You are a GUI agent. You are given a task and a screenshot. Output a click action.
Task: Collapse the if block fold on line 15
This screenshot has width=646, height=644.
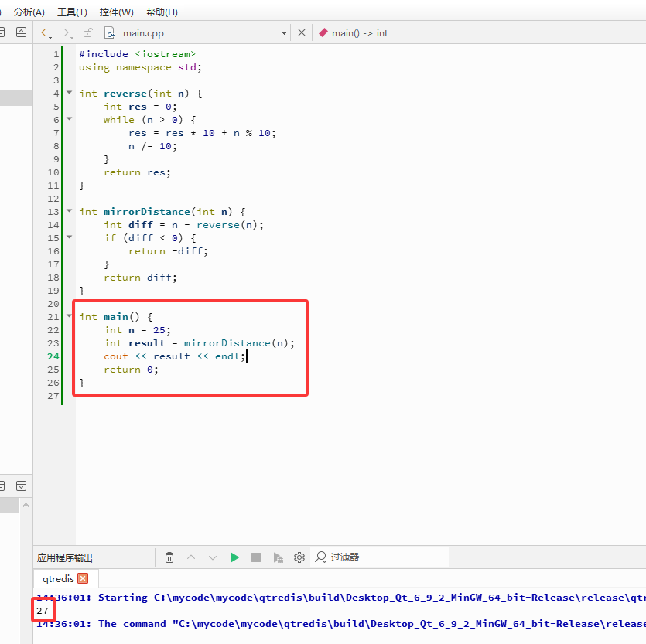click(x=69, y=237)
